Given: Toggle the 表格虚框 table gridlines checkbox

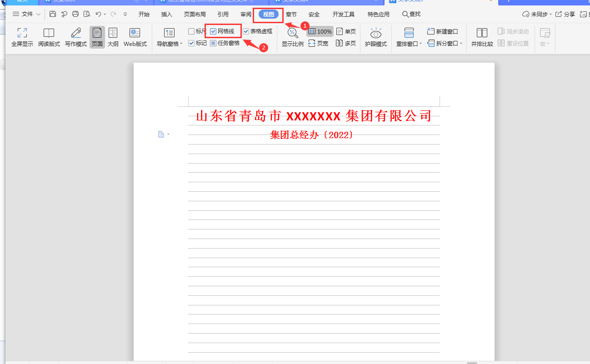Looking at the screenshot, I should click(x=246, y=31).
